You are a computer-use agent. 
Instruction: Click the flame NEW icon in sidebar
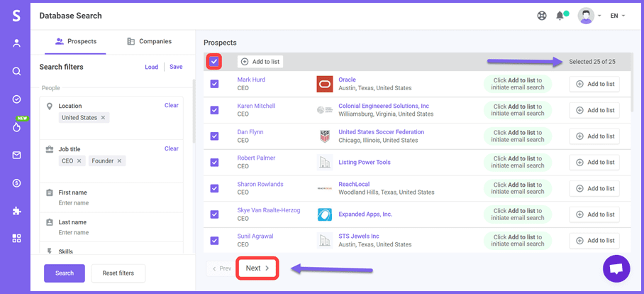click(x=16, y=128)
